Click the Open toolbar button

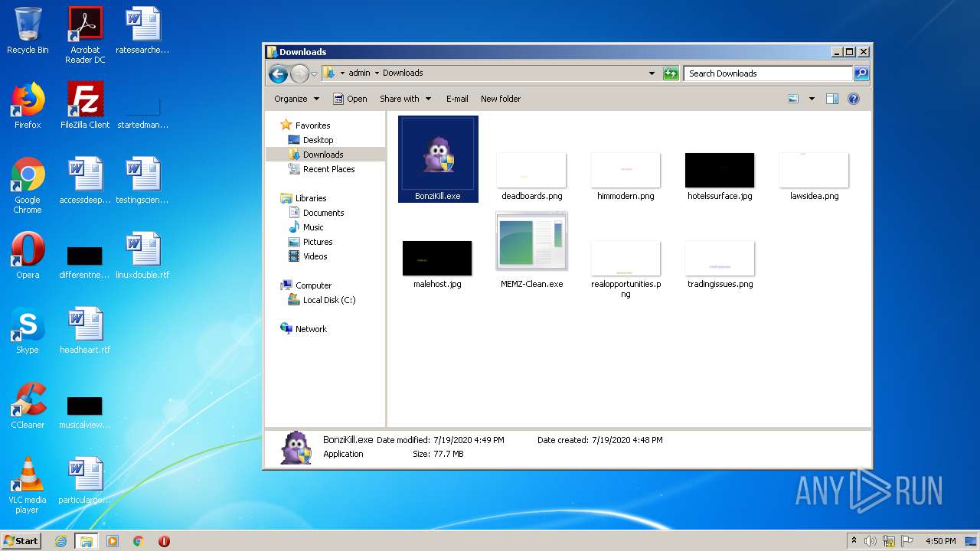point(350,99)
